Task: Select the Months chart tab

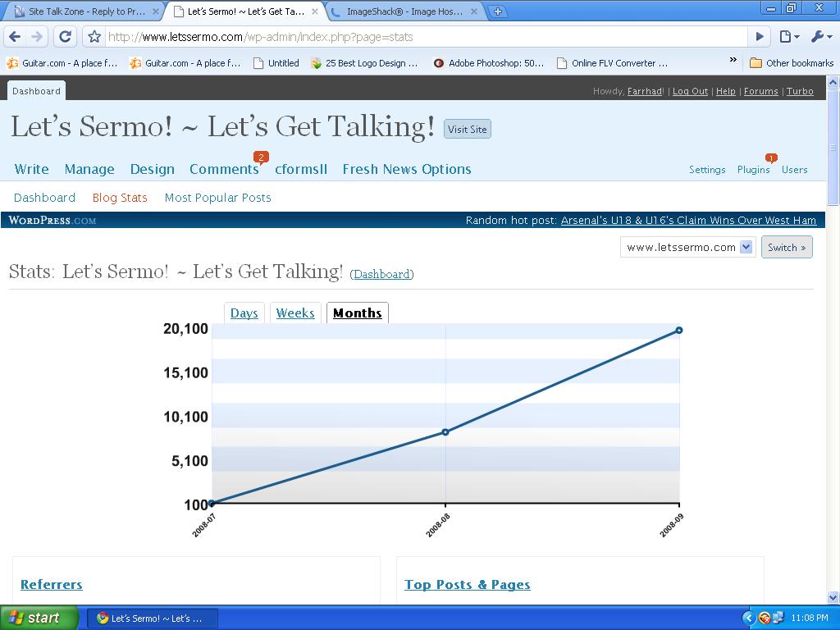Action: pyautogui.click(x=358, y=313)
